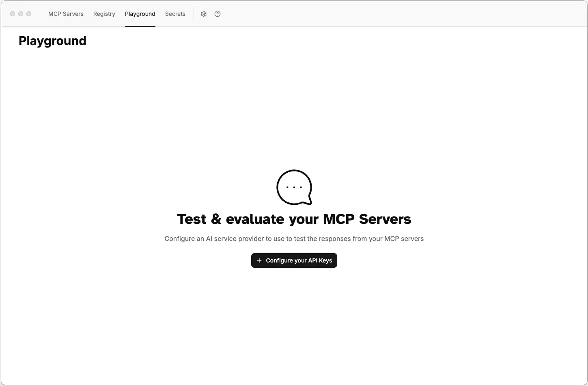Click the Playground page heading
588x386 pixels.
pyautogui.click(x=52, y=41)
